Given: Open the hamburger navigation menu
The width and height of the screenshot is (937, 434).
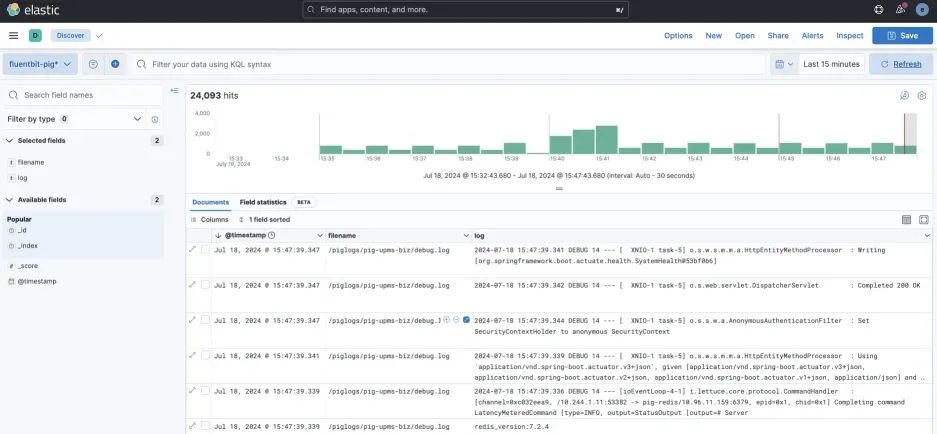Looking at the screenshot, I should click(13, 36).
